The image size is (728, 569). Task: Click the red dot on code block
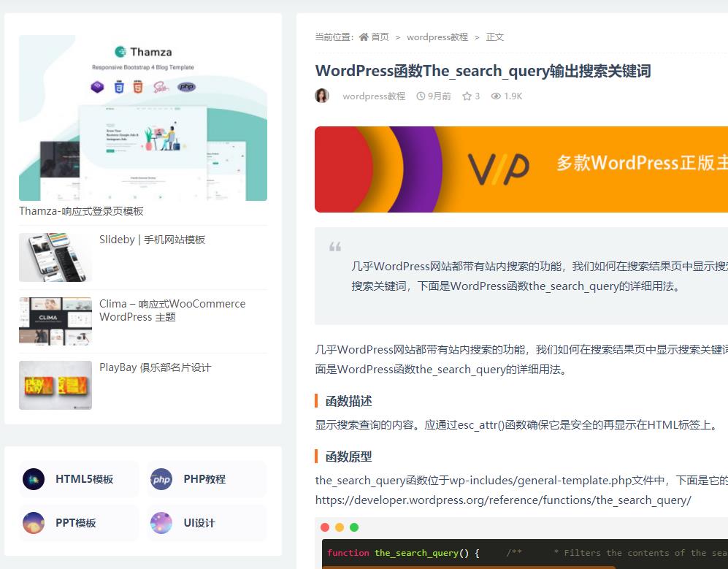click(x=325, y=527)
